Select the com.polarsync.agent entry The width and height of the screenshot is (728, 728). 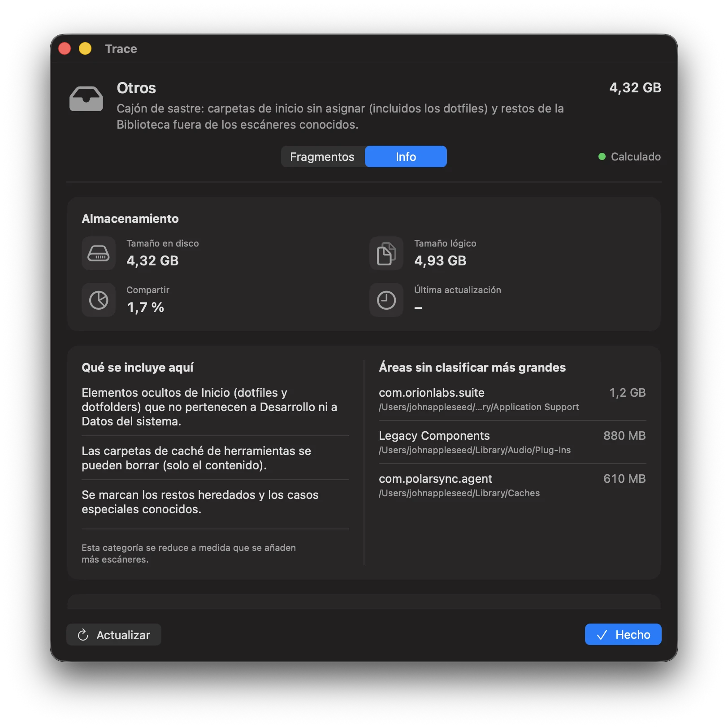click(512, 485)
